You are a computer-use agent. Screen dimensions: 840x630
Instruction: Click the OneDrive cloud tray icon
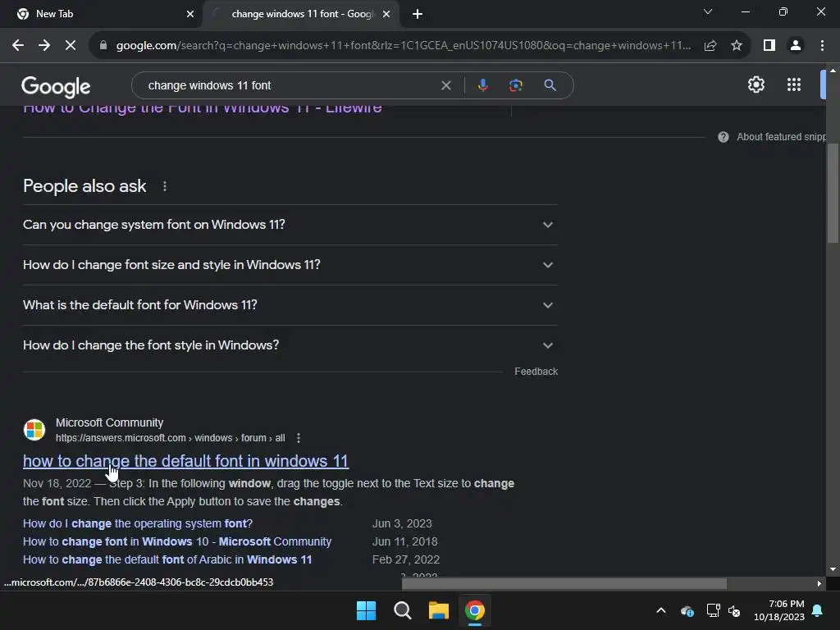[x=687, y=610]
